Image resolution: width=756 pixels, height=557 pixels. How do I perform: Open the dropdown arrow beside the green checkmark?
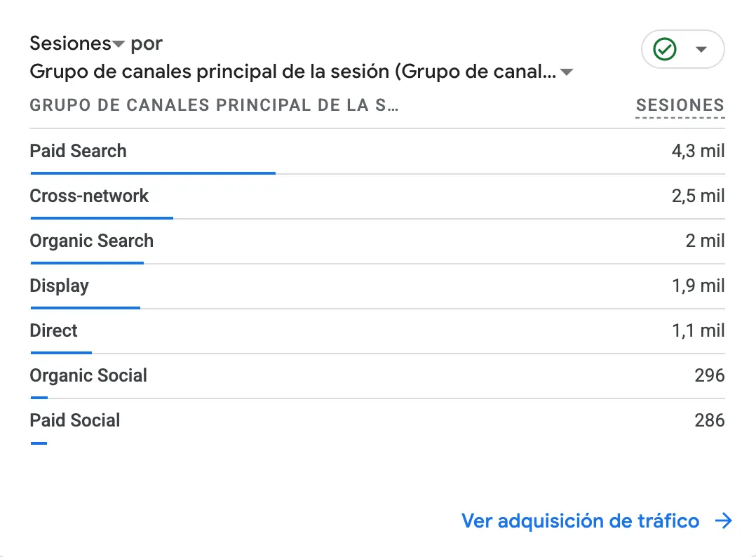(x=701, y=49)
